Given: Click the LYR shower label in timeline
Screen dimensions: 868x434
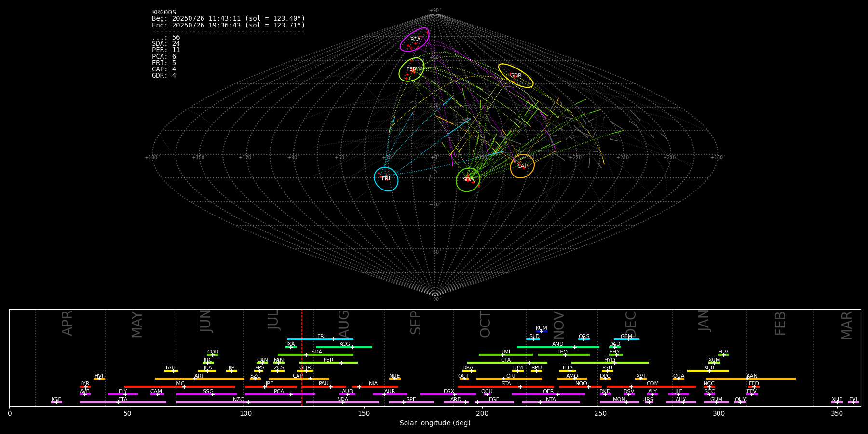Looking at the screenshot, I should [x=85, y=384].
